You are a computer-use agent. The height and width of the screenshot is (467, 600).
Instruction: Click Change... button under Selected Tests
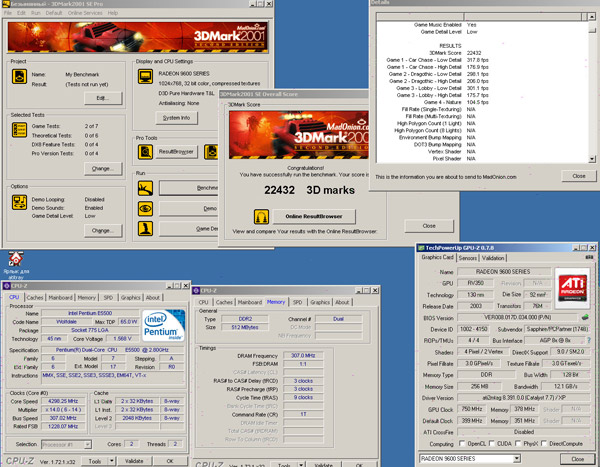coord(103,168)
